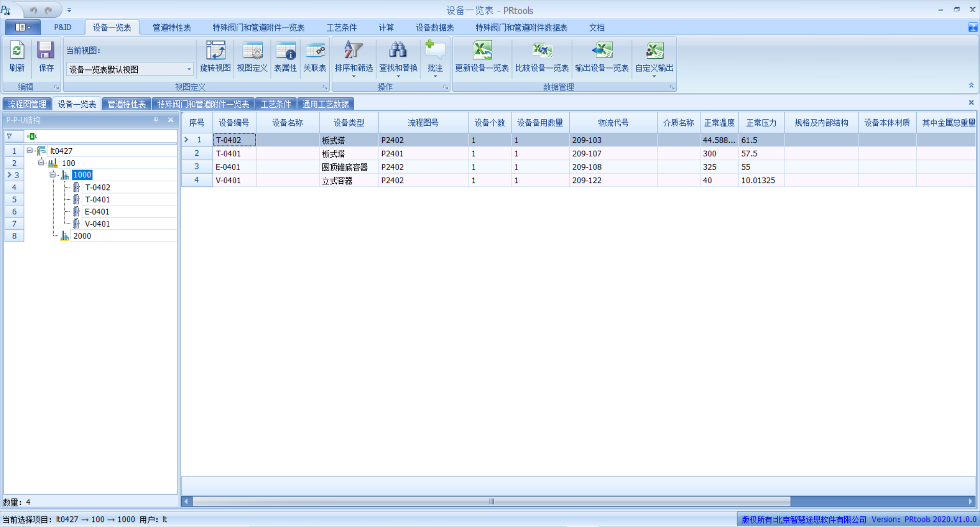
Task: Switch to the 管道特性表 ribbon tab
Action: click(171, 28)
